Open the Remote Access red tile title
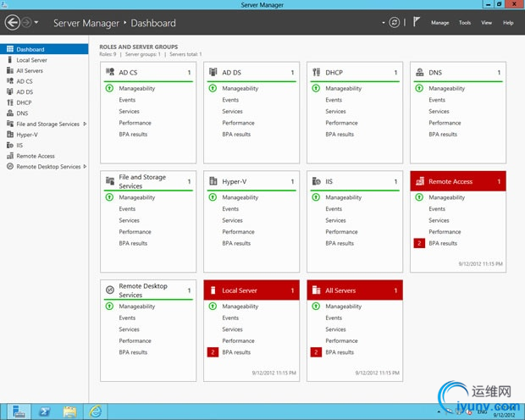Screen dimensions: 525x420 click(x=450, y=181)
